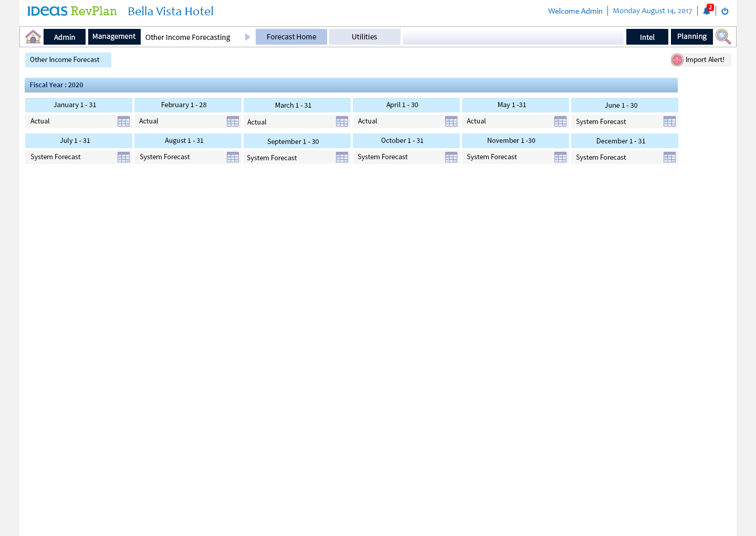The image size is (756, 536).
Task: Click the magnifying glass search icon
Action: coord(723,37)
